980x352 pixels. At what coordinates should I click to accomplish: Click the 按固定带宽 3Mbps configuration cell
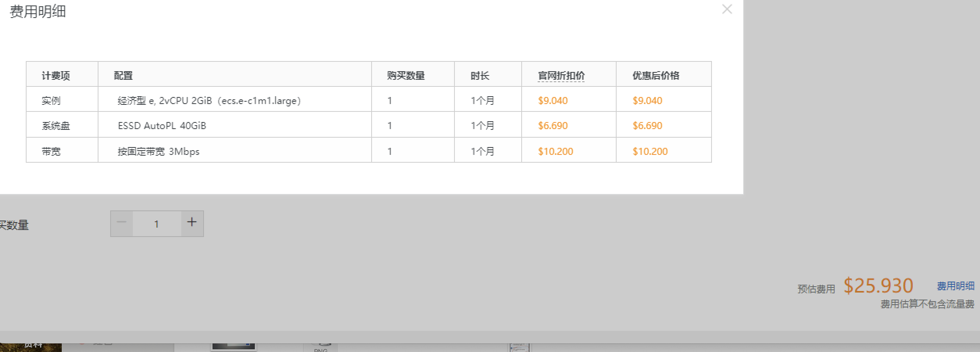158,151
